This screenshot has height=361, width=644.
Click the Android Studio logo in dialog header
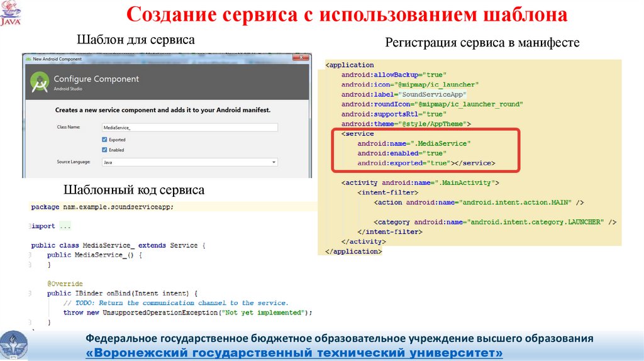[40, 82]
